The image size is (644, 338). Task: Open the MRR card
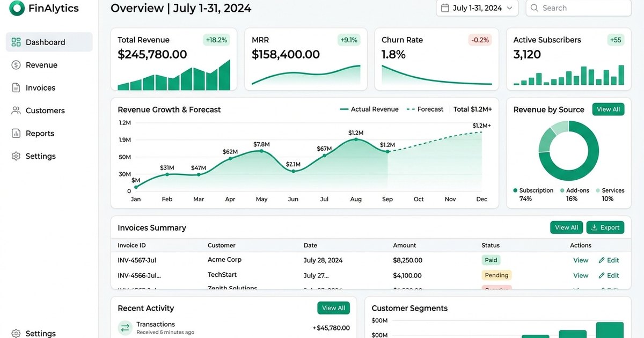[x=306, y=60]
